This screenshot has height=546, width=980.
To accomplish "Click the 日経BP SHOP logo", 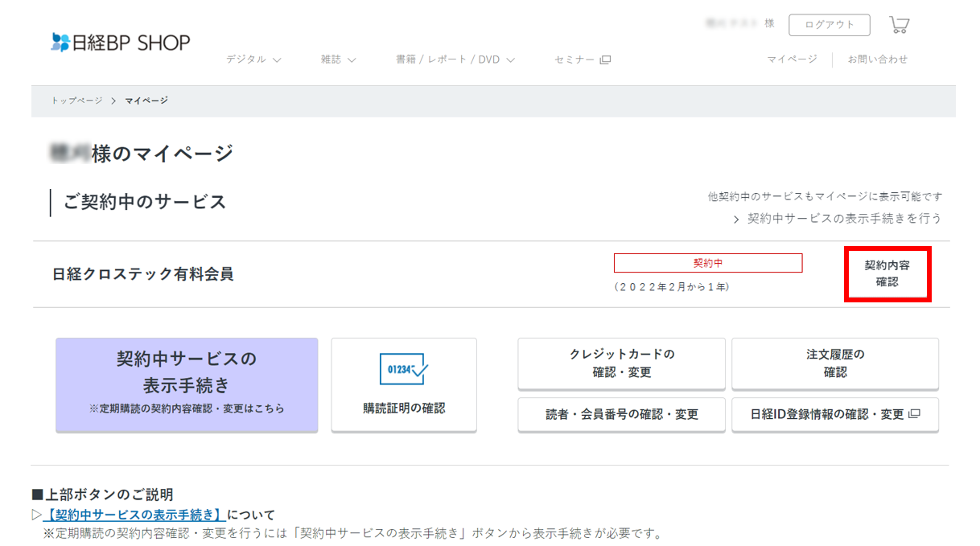I will tap(120, 43).
